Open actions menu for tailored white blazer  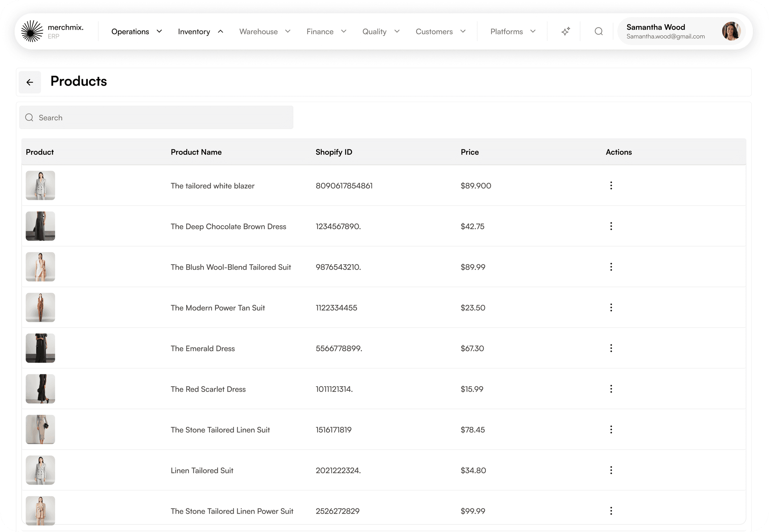[611, 185]
